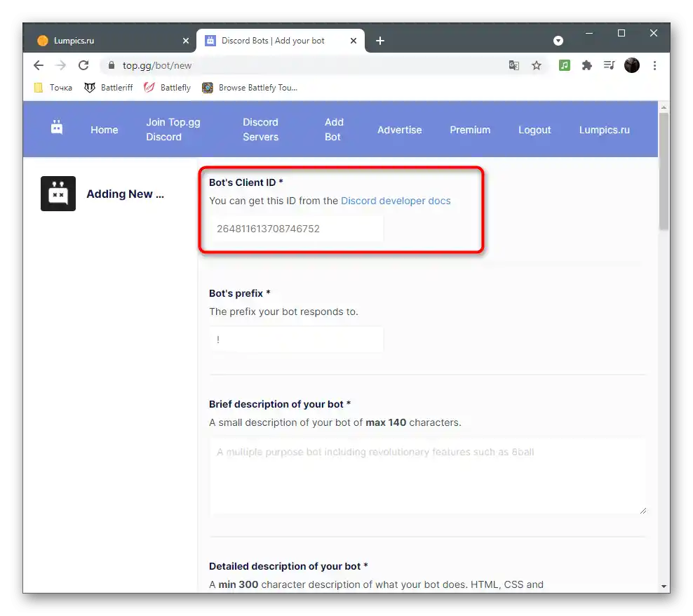Close the Discord Bots tab

tap(353, 41)
